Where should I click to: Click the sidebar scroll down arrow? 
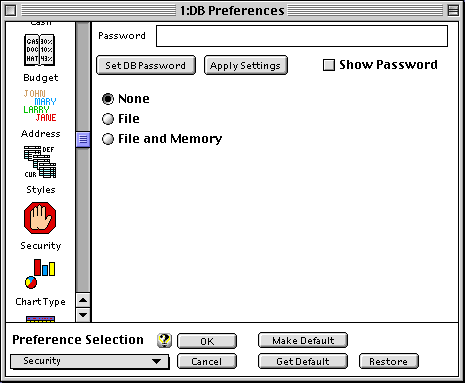click(83, 315)
